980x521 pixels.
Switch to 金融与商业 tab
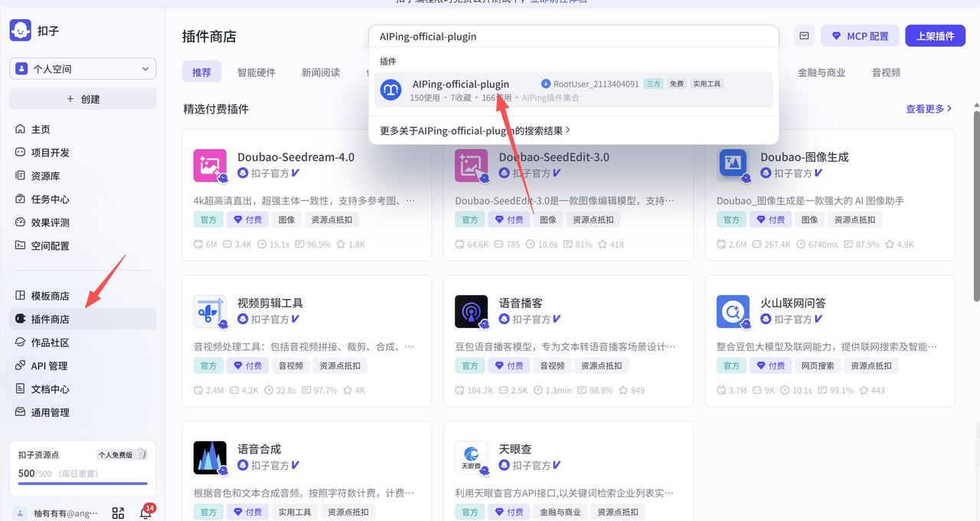coord(822,72)
